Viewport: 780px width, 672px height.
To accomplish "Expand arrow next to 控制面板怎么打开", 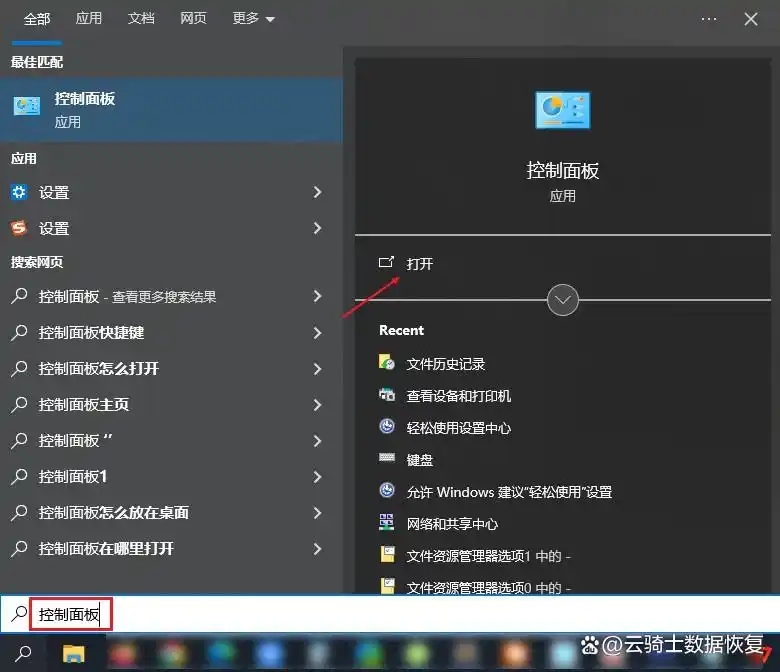I will pyautogui.click(x=317, y=368).
